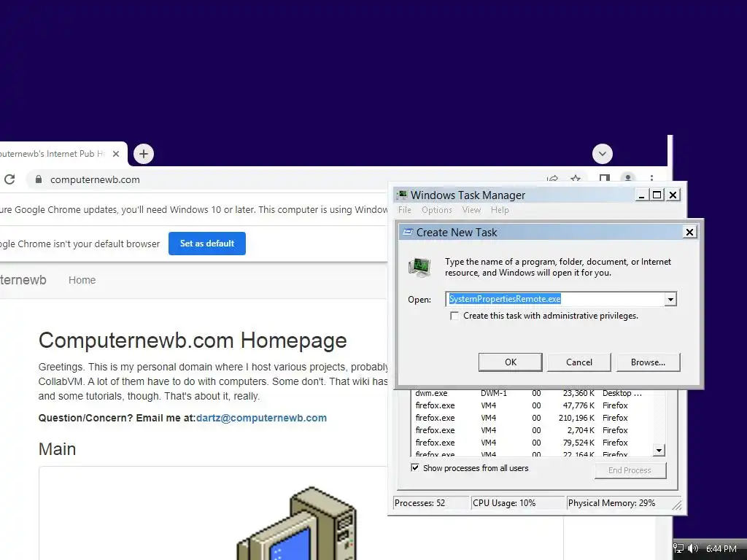Select firefox.exe row using 79,524 K
The height and width of the screenshot is (560, 747).
530,443
